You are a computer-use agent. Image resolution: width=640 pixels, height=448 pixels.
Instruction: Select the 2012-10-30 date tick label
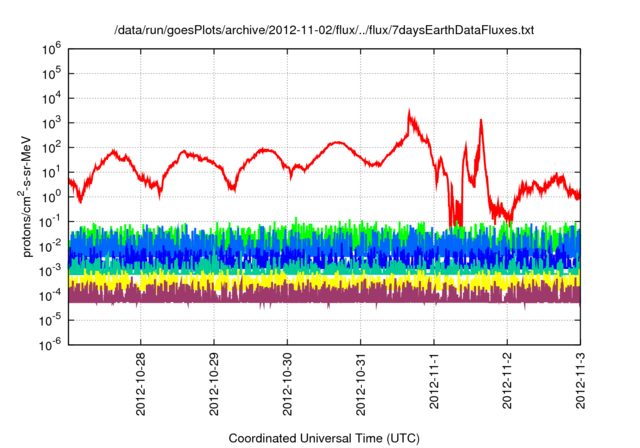tap(287, 384)
